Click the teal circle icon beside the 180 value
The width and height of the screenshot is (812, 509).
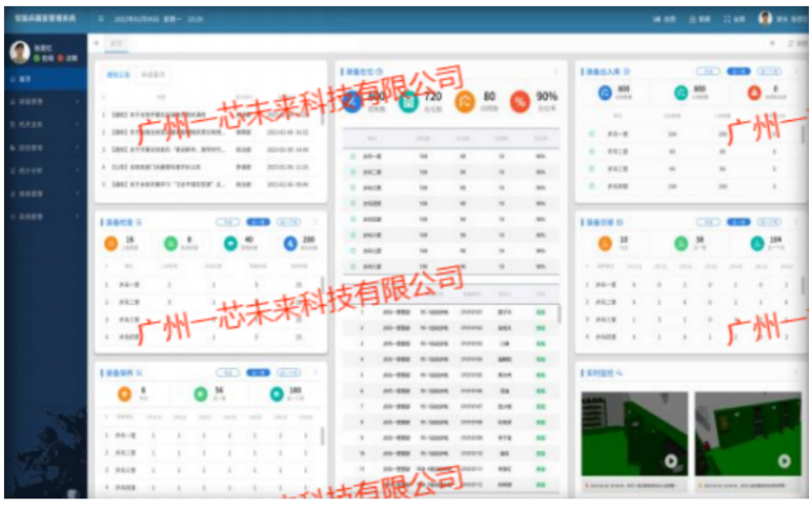(278, 394)
